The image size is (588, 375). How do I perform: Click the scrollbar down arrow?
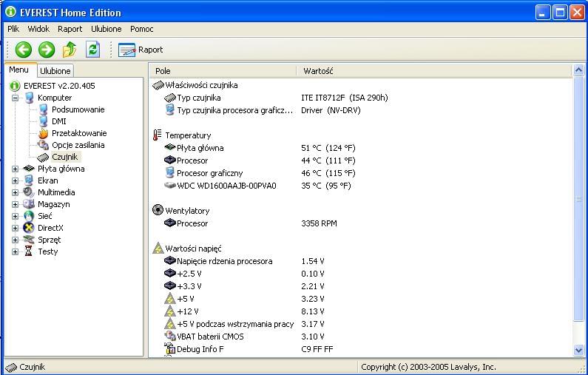578,351
